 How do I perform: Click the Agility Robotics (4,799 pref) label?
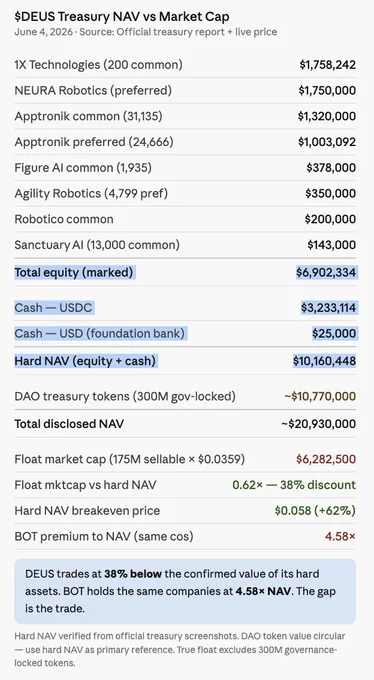(91, 193)
